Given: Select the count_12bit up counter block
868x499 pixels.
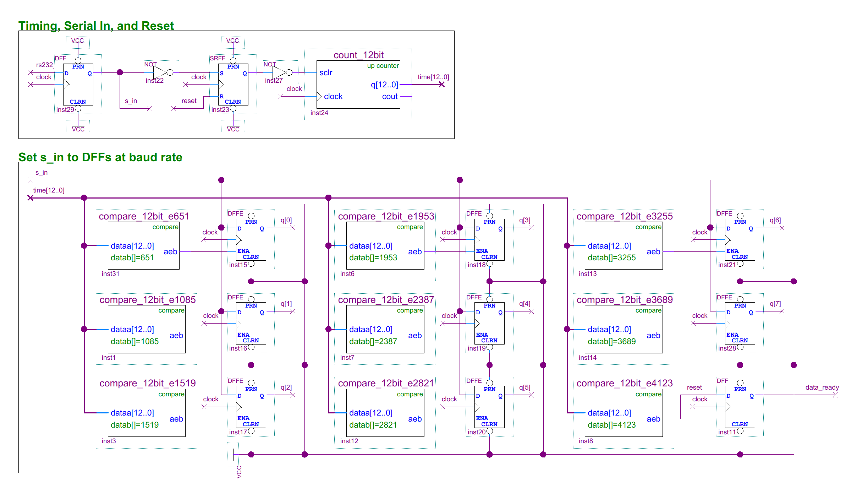Looking at the screenshot, I should (358, 84).
